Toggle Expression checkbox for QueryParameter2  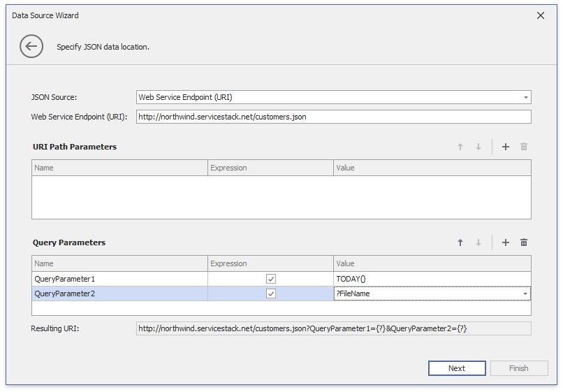pos(271,293)
